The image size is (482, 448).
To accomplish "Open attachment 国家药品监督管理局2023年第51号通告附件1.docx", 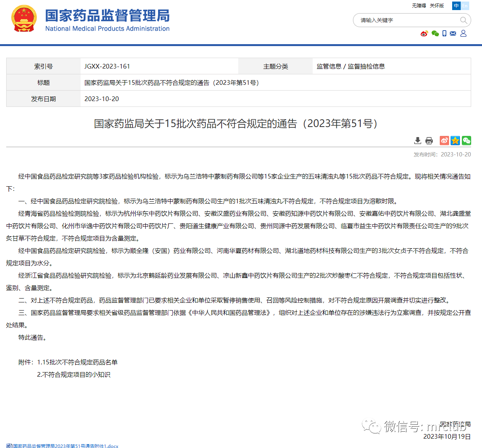I will pyautogui.click(x=65, y=446).
